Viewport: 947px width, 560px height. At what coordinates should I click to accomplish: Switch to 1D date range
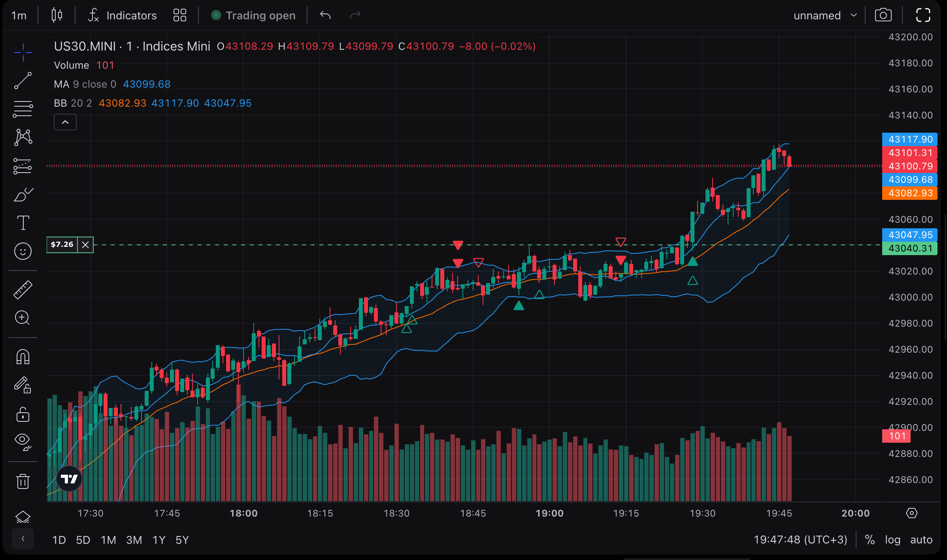[59, 540]
